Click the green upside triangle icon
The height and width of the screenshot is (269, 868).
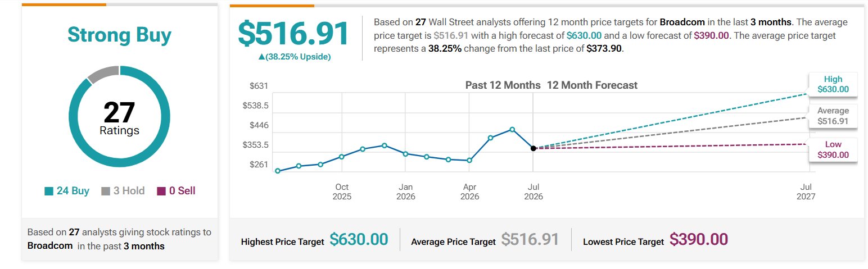[261, 57]
